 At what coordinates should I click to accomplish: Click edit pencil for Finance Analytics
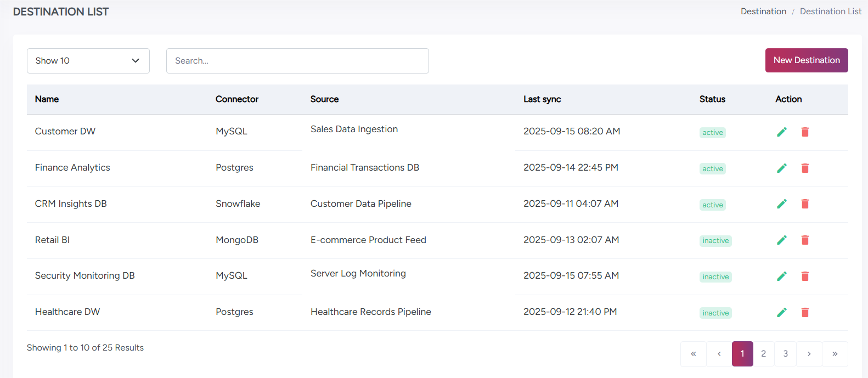click(x=782, y=168)
